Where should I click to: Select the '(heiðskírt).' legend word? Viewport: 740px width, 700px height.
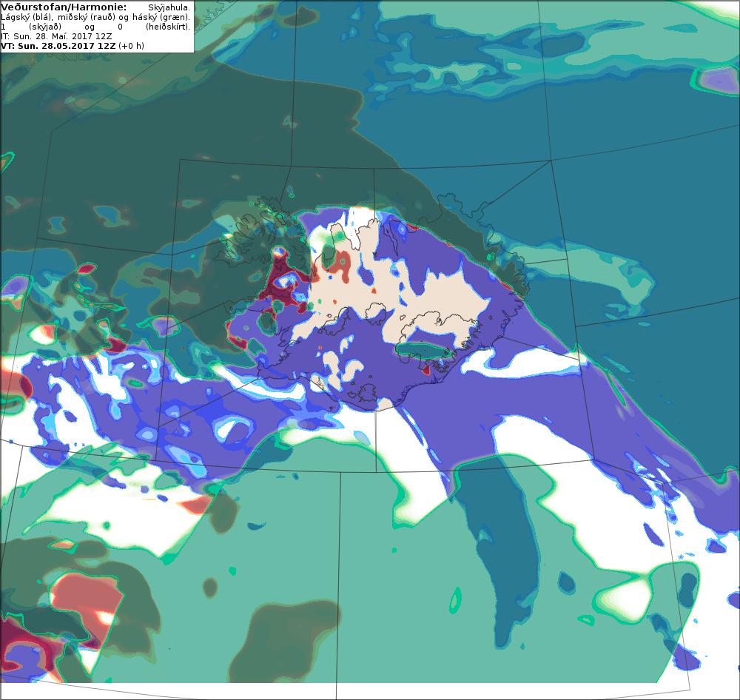[x=168, y=27]
